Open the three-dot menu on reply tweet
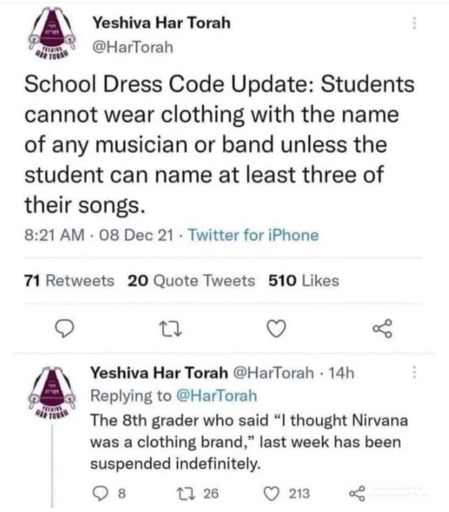 tap(414, 372)
